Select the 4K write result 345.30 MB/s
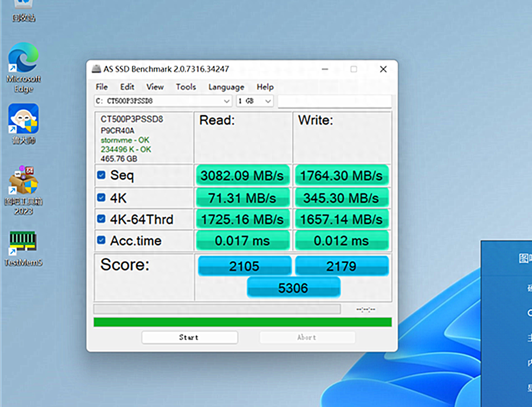This screenshot has height=407, width=532. [342, 198]
